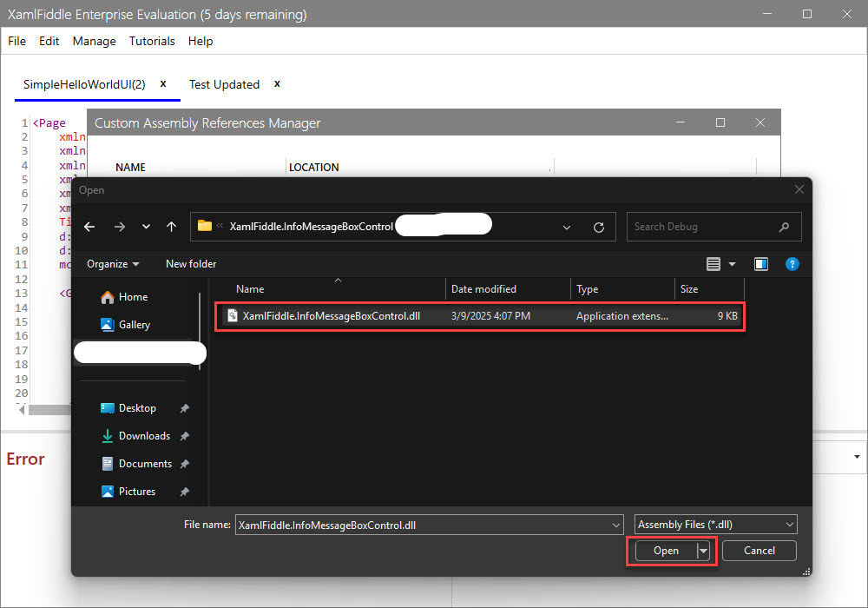Switch to SimpleHelloWorldUI(2) tab
This screenshot has width=868, height=608.
[x=84, y=84]
